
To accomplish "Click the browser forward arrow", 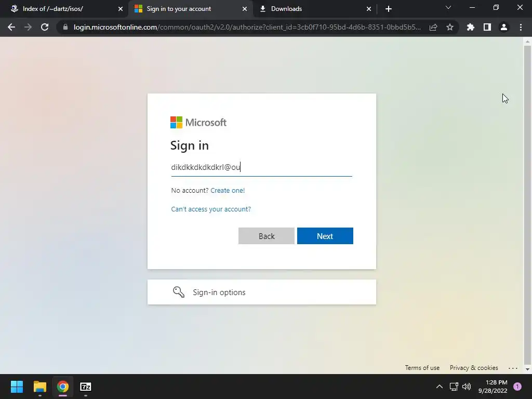I will click(x=28, y=27).
